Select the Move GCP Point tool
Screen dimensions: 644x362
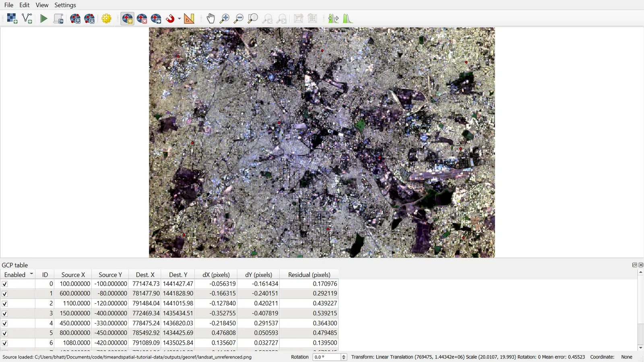coord(156,19)
